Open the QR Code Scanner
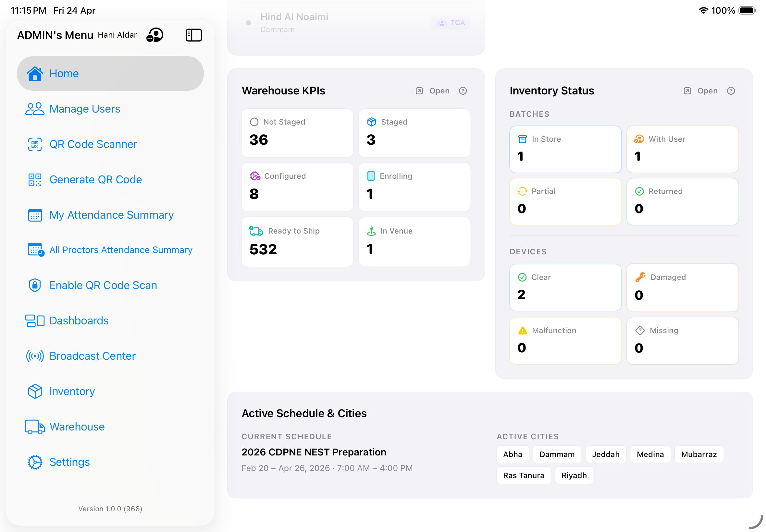This screenshot has width=766, height=532. (93, 144)
